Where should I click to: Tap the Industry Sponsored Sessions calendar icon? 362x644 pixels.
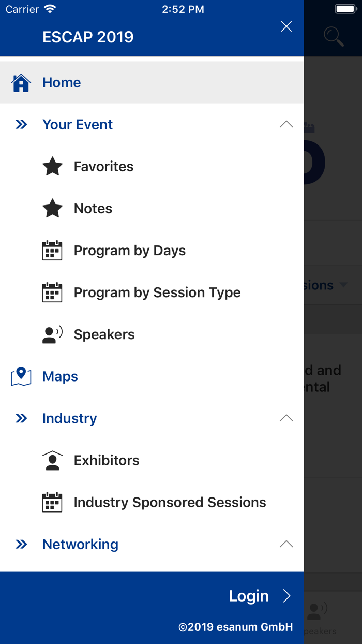[52, 502]
